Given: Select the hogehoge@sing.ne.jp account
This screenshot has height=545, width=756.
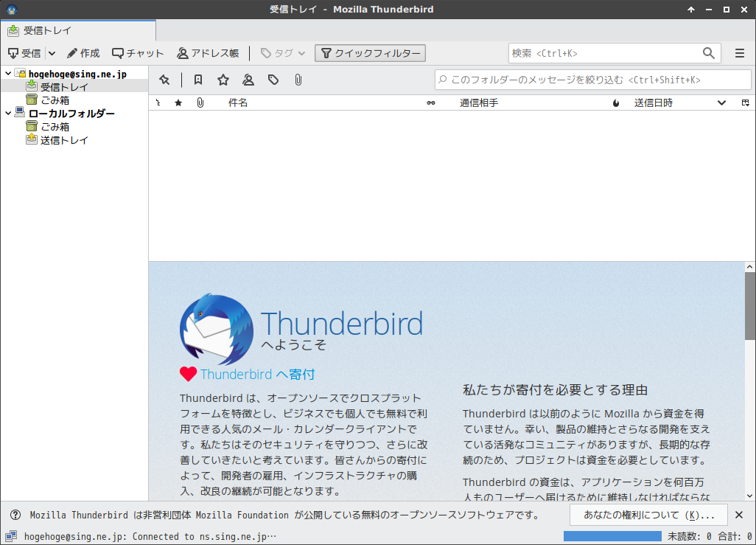Looking at the screenshot, I should tap(77, 74).
